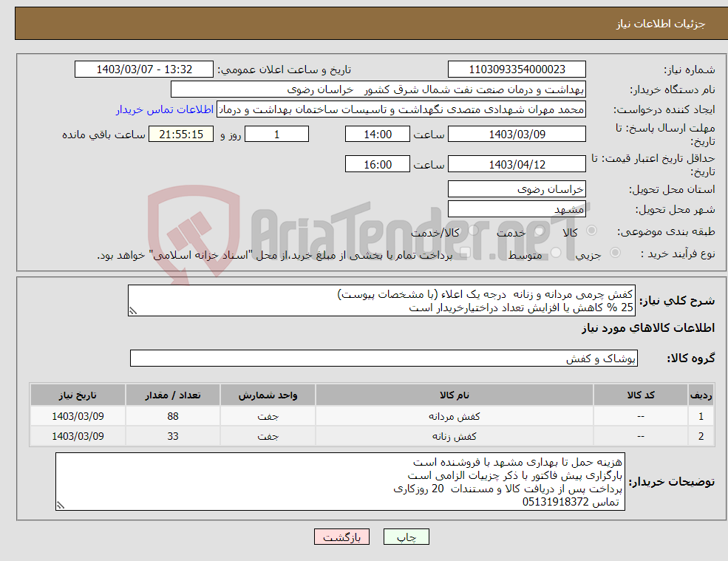Click the تعداد / مقدار column header
Viewport: 728px width, 561px height.
pyautogui.click(x=173, y=395)
